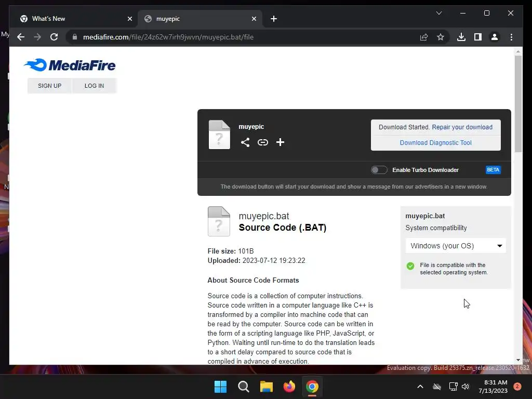
Task: Open a new browser tab
Action: pos(274,19)
